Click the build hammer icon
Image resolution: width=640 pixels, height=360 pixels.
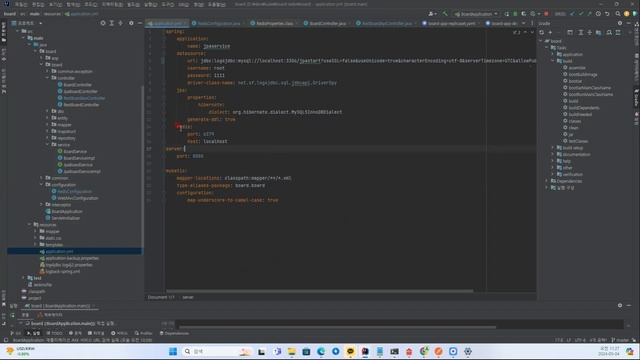click(x=445, y=14)
